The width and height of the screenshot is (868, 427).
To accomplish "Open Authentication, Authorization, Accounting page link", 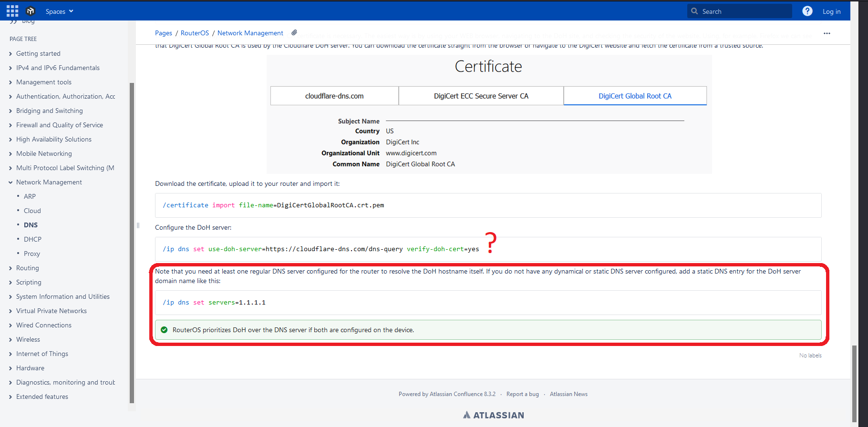I will point(66,96).
